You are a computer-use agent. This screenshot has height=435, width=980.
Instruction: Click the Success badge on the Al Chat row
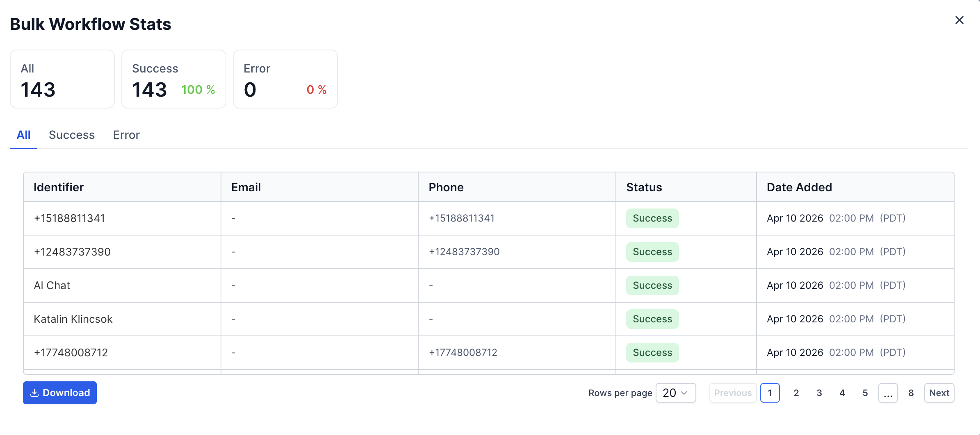coord(652,285)
